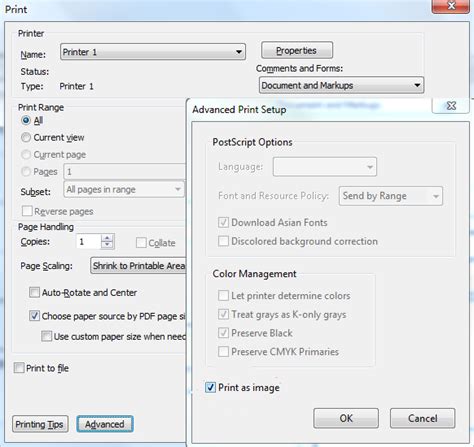The image size is (474, 447).
Task: Toggle Use custom paper size checkbox
Action: (x=46, y=336)
